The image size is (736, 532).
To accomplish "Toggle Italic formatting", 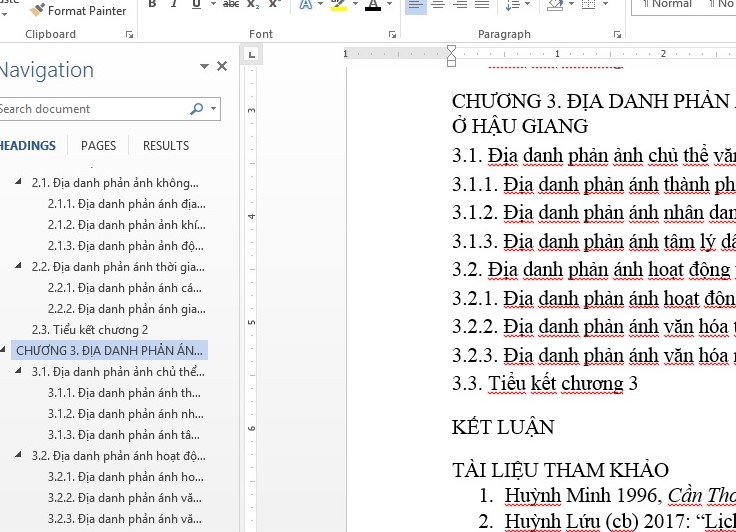I will (174, 4).
